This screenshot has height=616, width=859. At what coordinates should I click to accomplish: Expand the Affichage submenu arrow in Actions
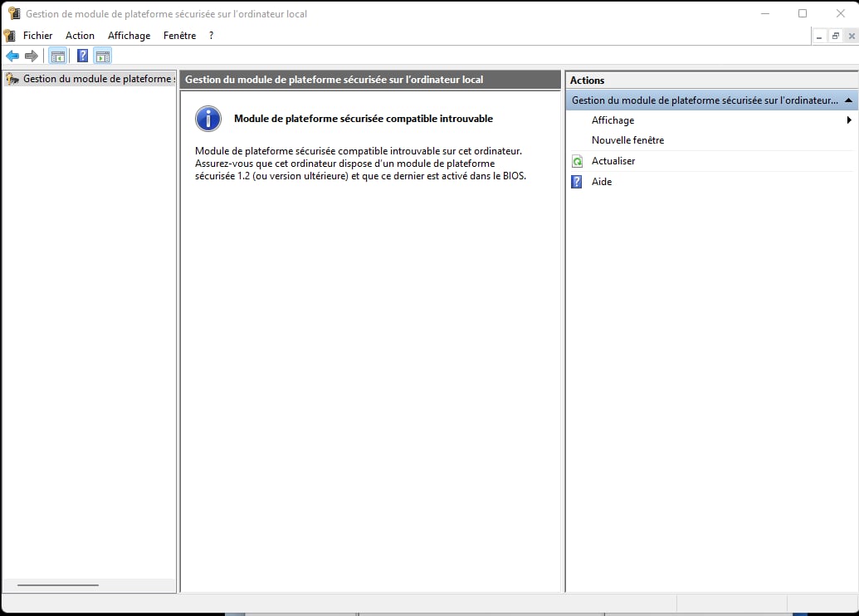coord(849,120)
